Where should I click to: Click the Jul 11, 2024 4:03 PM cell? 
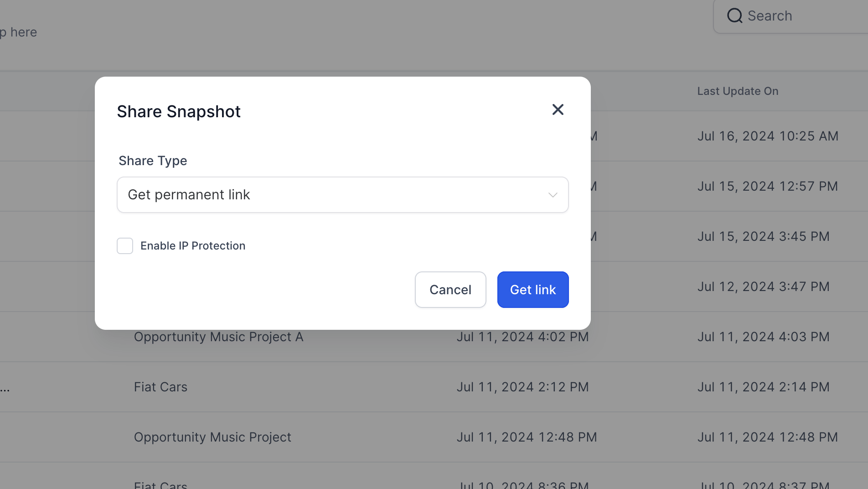point(763,337)
